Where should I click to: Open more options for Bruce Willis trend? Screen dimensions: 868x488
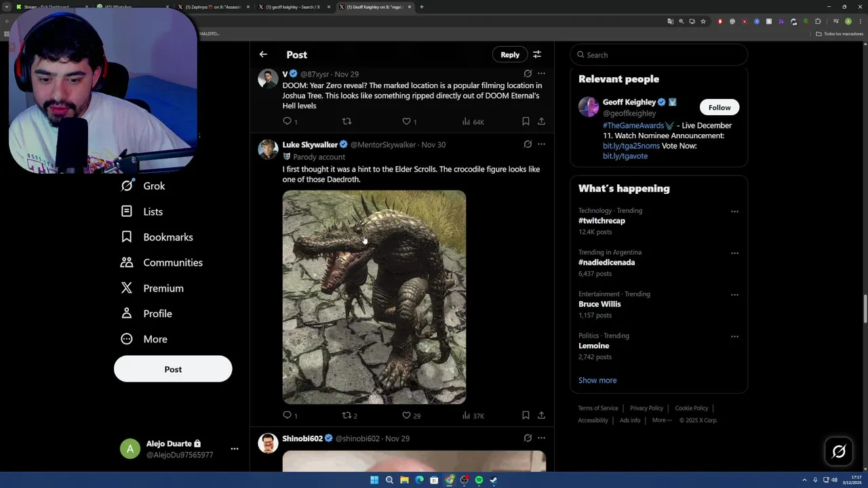(x=734, y=295)
